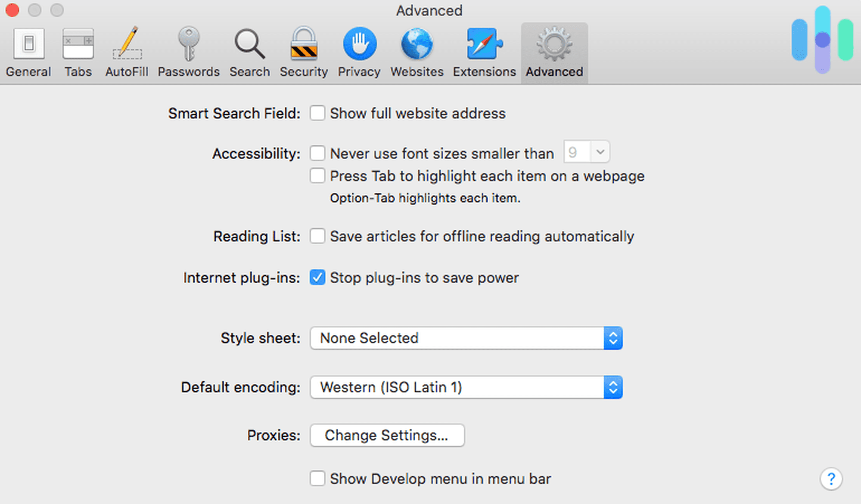Open the Websites globe pane

tap(417, 53)
